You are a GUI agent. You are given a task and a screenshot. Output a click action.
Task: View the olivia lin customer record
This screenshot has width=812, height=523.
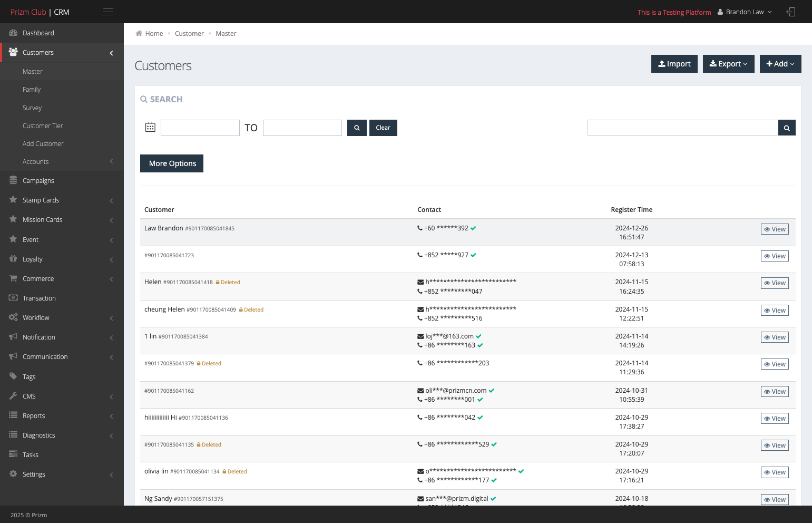[x=775, y=472]
